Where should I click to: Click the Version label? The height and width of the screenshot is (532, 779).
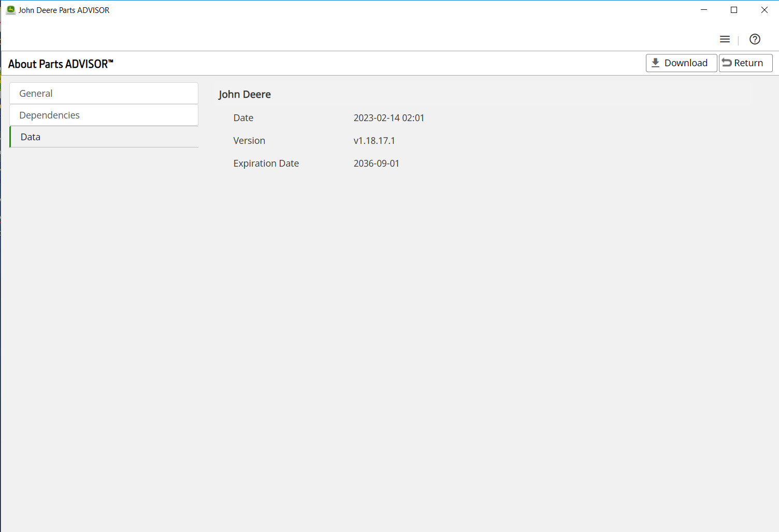(249, 141)
